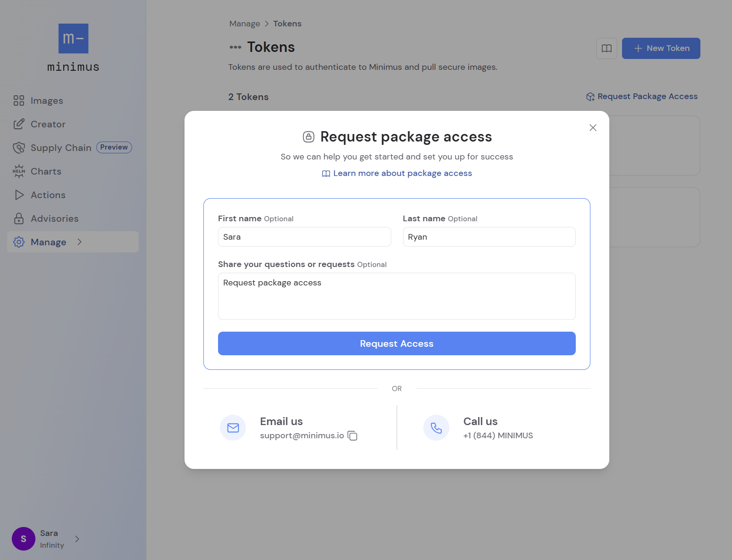Click the documentation book icon near New Token
This screenshot has width=732, height=560.
click(x=606, y=48)
